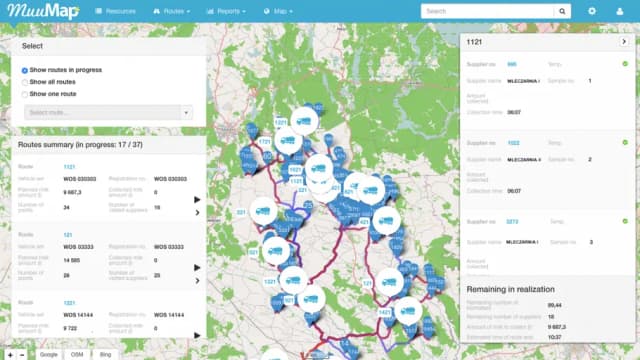Click the 'Routes summary' panel heading
640x360 pixels.
pyautogui.click(x=80, y=145)
